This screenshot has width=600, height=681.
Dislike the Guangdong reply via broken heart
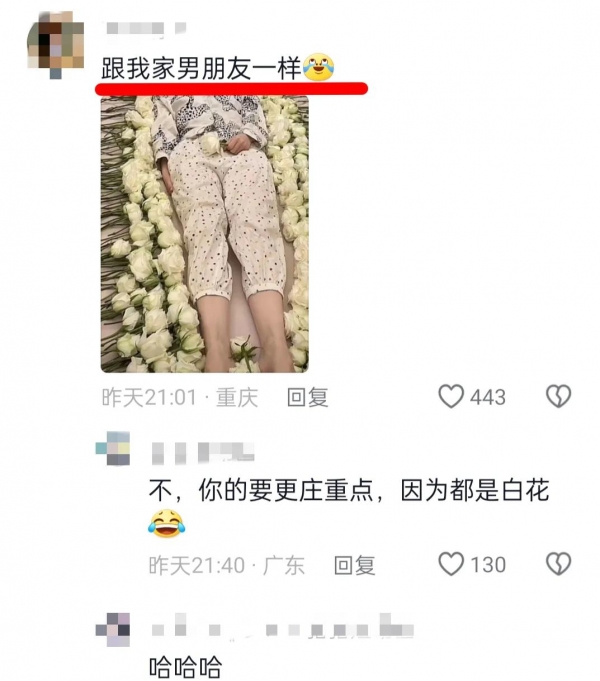pyautogui.click(x=558, y=564)
